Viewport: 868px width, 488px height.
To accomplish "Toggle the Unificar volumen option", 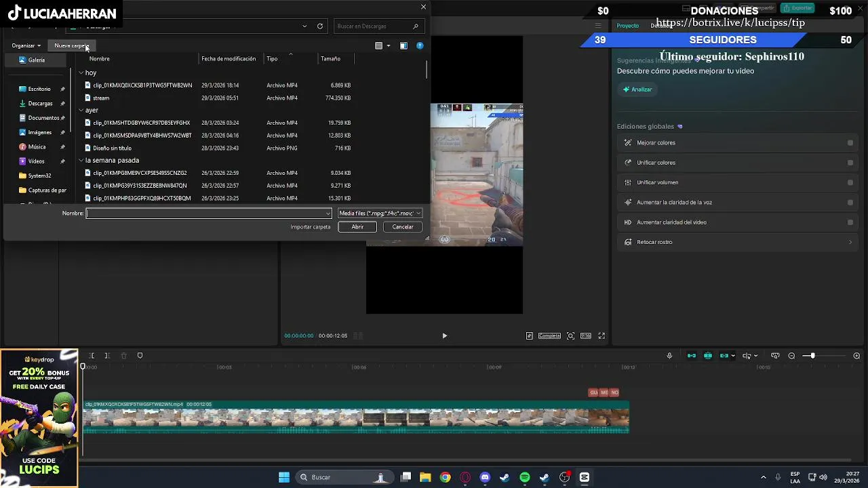I will coord(850,182).
